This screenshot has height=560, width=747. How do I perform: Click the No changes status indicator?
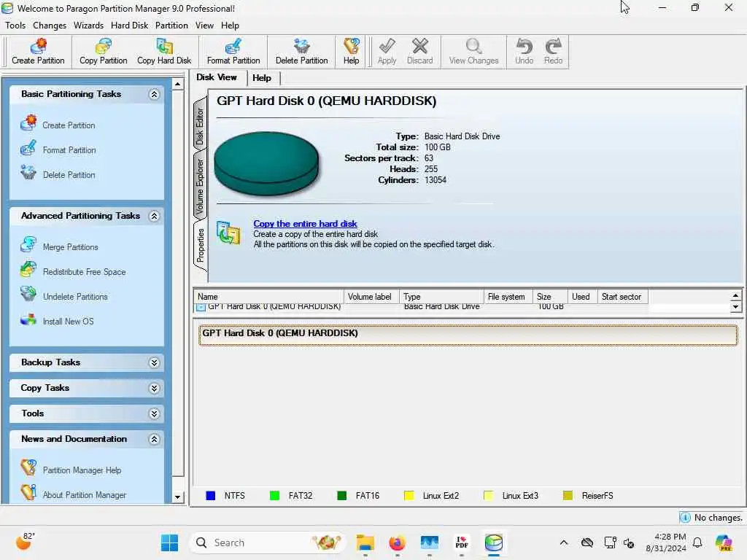(x=712, y=517)
